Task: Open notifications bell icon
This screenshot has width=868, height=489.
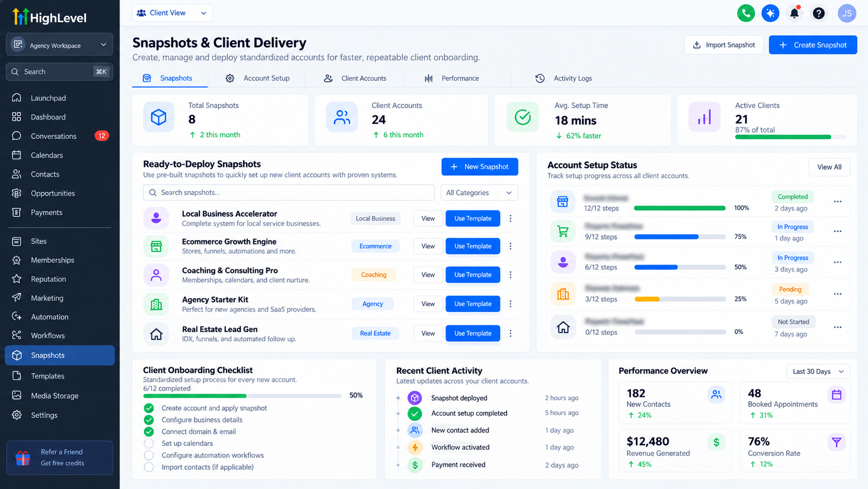Action: pyautogui.click(x=794, y=13)
